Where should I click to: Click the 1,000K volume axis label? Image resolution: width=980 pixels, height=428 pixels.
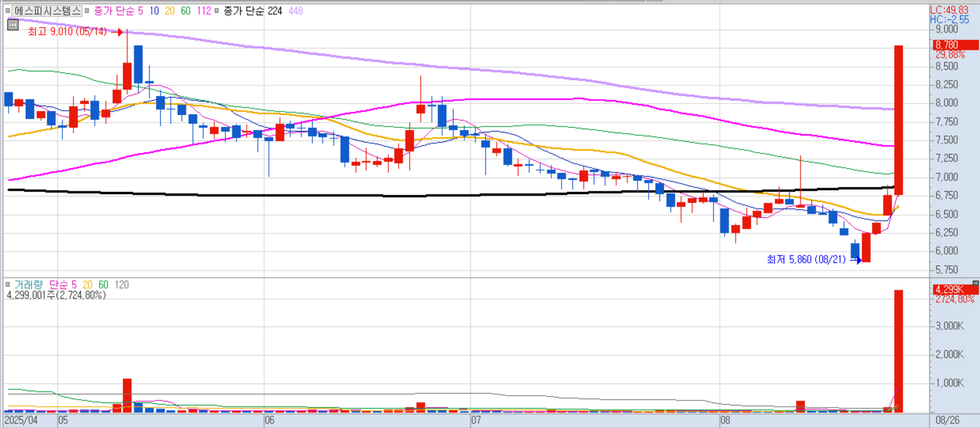(949, 383)
